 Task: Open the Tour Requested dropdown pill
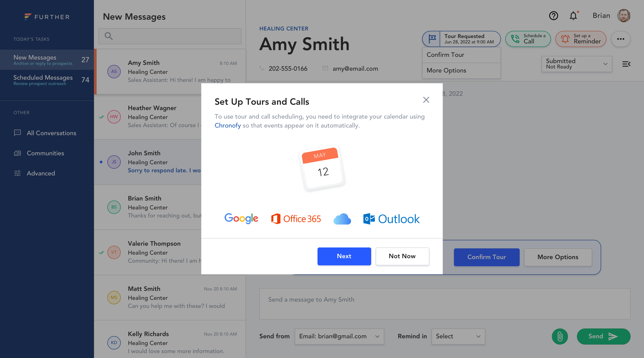click(461, 39)
